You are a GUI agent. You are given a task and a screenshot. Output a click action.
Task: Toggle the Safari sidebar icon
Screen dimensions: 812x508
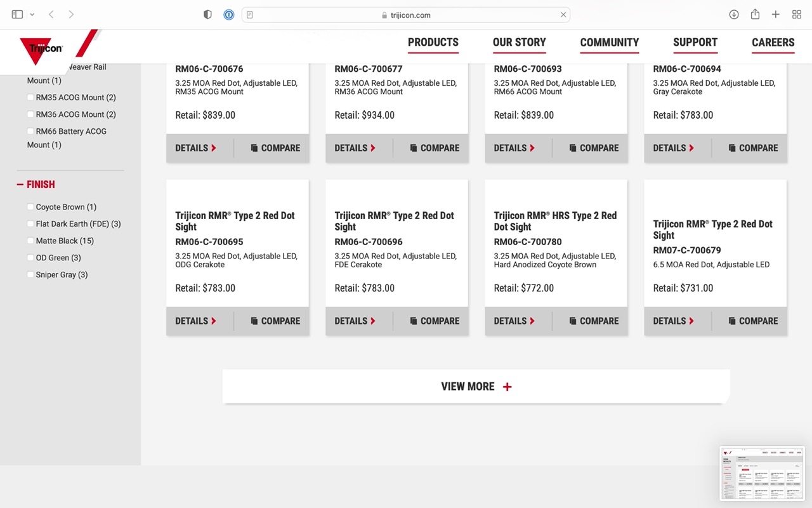[x=17, y=15]
